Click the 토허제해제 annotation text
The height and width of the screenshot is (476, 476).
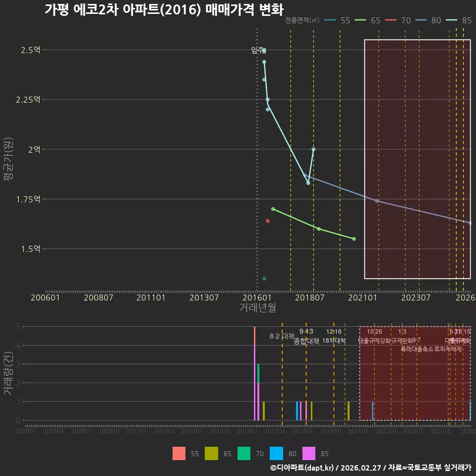(448, 349)
